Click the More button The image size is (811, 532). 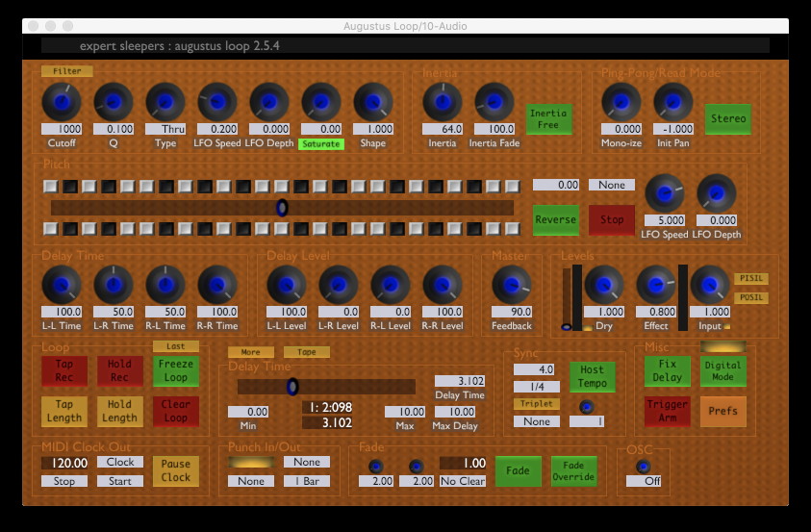251,352
